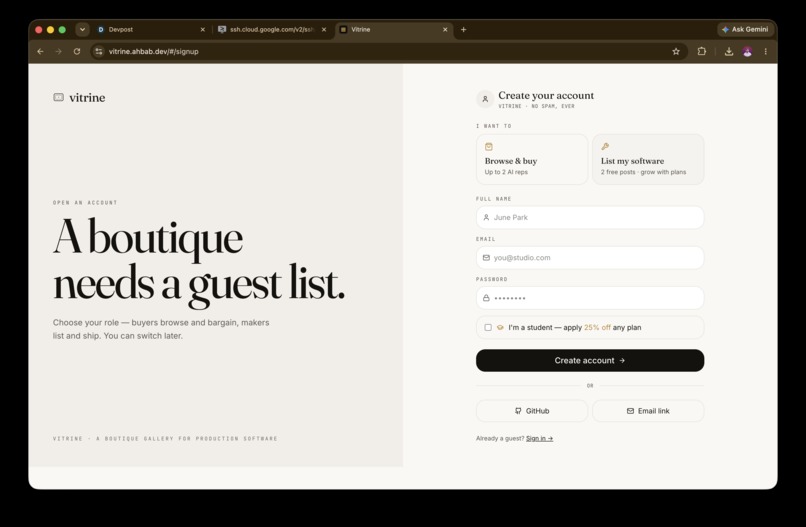Expand the tab search dropdown arrow
The height and width of the screenshot is (527, 806).
(82, 30)
